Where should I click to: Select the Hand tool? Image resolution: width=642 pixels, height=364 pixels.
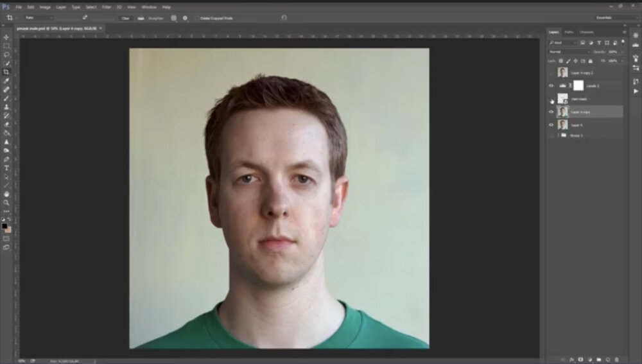(6, 194)
